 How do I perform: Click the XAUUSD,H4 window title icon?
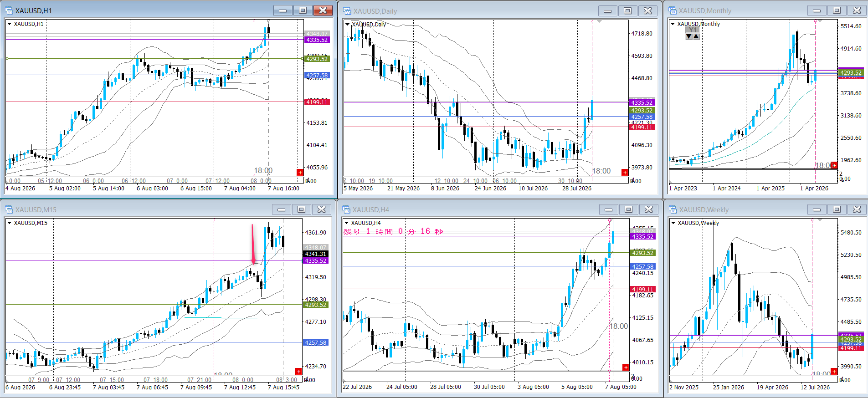(347, 209)
